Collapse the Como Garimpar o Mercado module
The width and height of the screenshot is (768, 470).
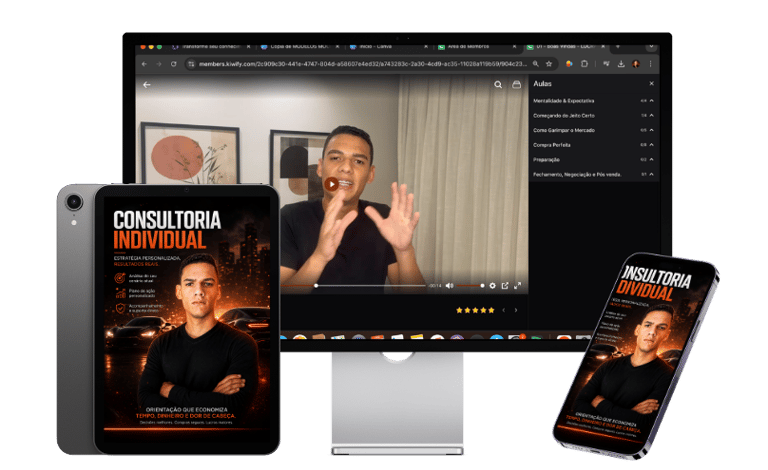click(651, 130)
